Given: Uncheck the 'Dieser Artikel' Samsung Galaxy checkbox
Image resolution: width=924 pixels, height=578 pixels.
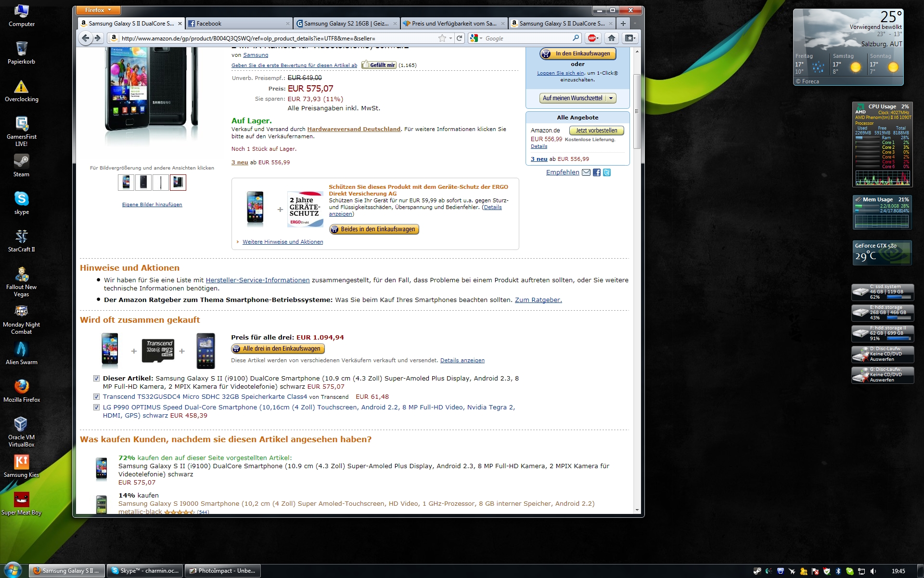Looking at the screenshot, I should click(x=96, y=379).
